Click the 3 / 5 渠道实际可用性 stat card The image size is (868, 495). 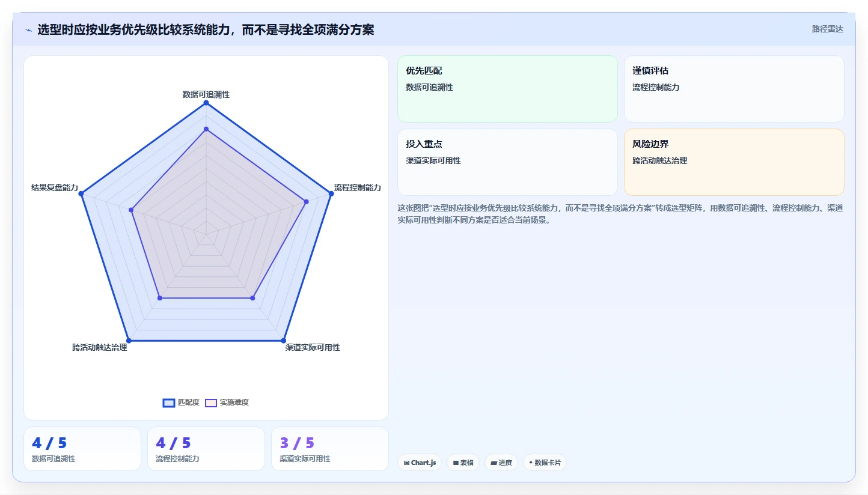pos(330,449)
